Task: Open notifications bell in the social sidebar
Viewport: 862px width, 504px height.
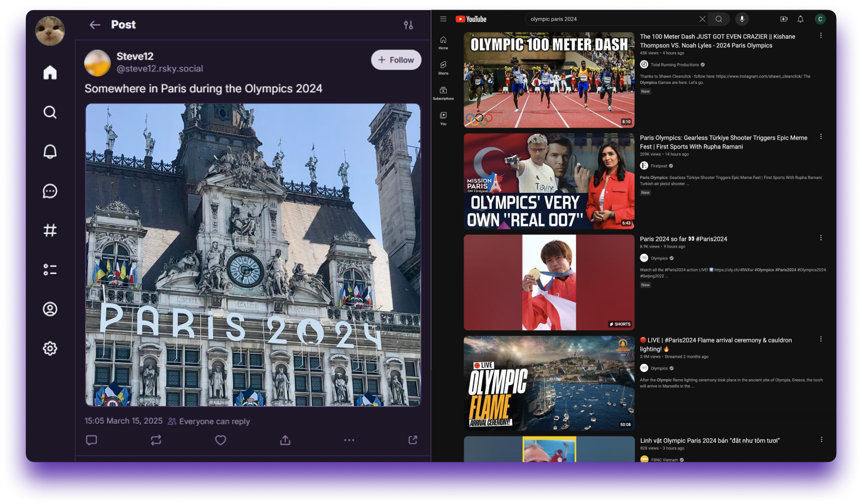Action: click(x=50, y=151)
